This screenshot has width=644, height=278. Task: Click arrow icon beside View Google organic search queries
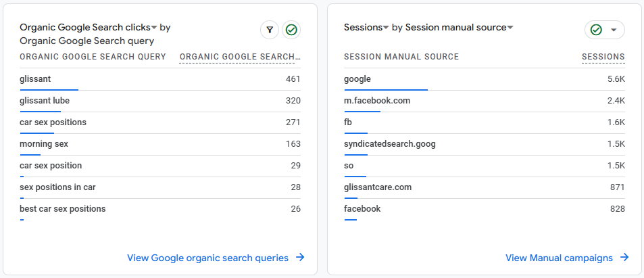[x=300, y=258]
